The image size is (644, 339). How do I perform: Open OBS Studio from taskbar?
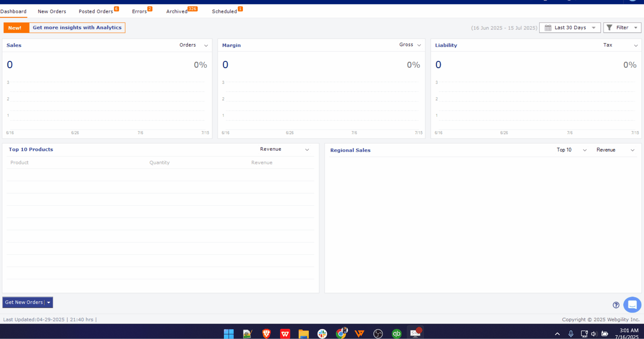[378, 334]
